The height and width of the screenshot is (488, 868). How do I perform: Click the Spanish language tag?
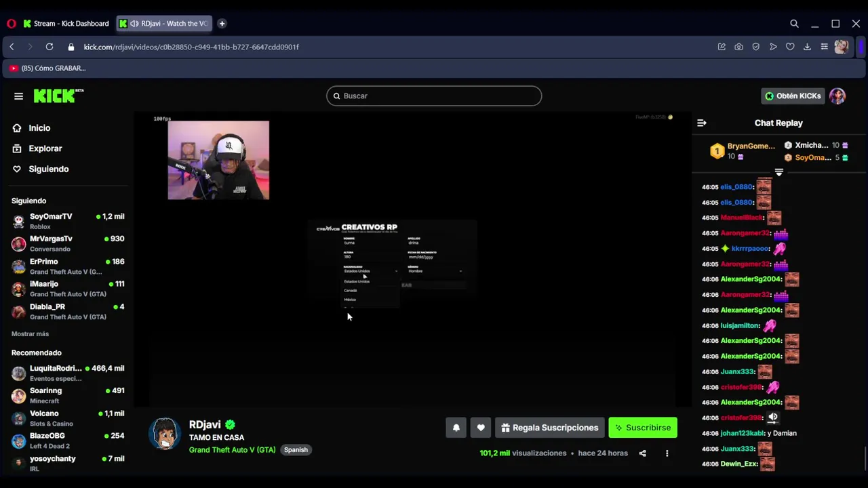[x=296, y=450]
